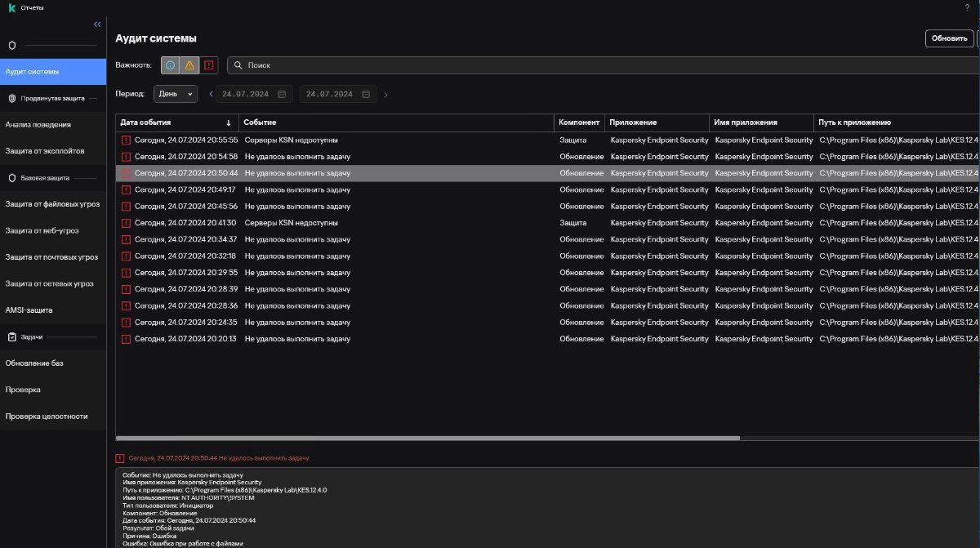980x548 pixels.
Task: Toggle the warning importance filter
Action: pos(189,65)
